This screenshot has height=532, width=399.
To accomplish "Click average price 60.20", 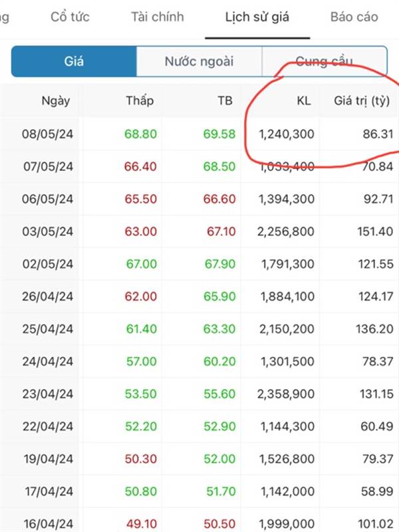I will click(x=219, y=361).
